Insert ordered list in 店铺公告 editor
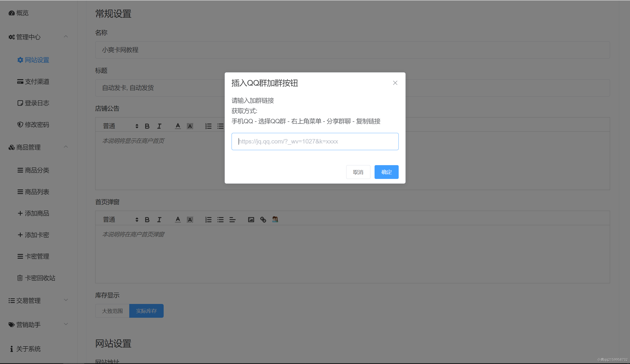 pos(208,126)
